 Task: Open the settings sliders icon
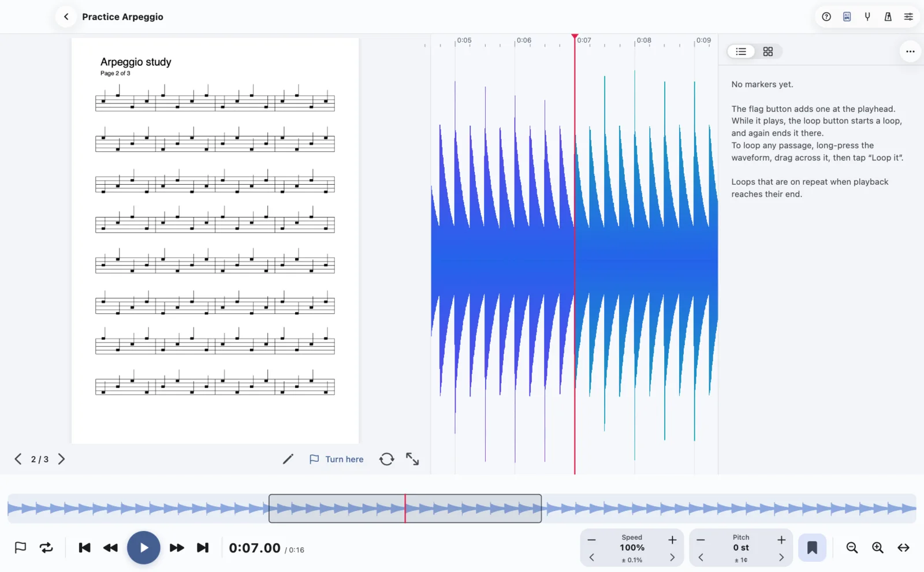pos(908,17)
